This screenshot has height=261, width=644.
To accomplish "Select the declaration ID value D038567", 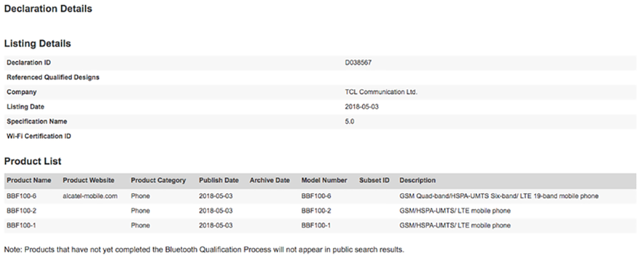I will pyautogui.click(x=358, y=62).
